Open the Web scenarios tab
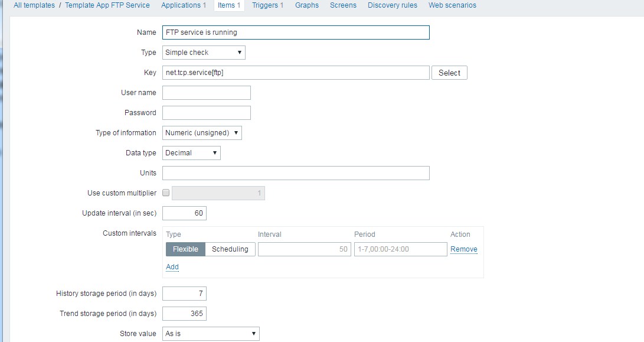644x342 pixels. point(452,5)
